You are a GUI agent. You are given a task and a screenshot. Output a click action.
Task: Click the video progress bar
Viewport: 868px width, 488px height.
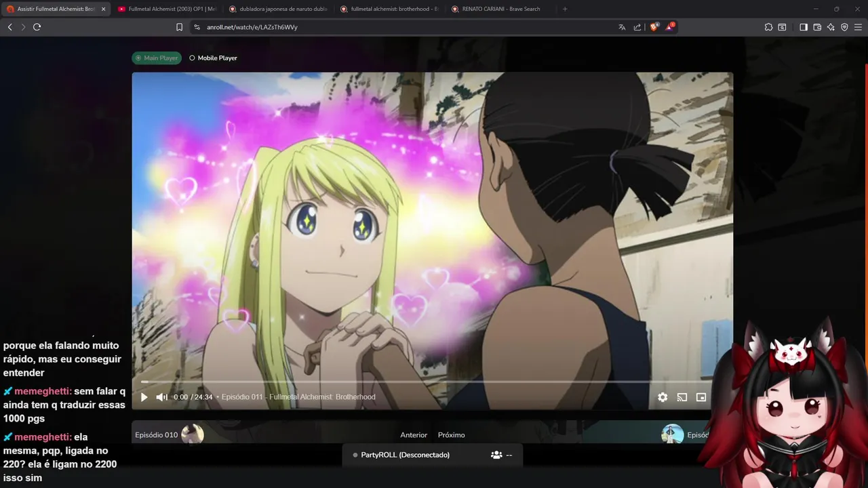click(432, 382)
